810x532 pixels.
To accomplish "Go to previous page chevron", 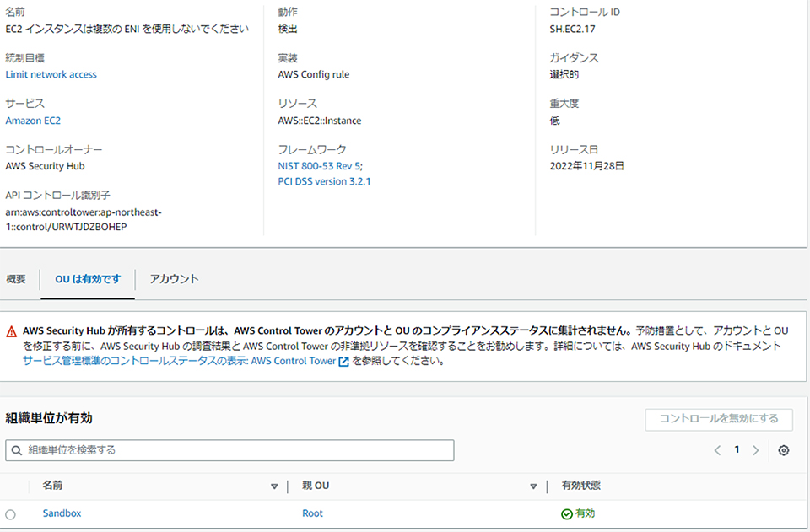I will (x=717, y=450).
